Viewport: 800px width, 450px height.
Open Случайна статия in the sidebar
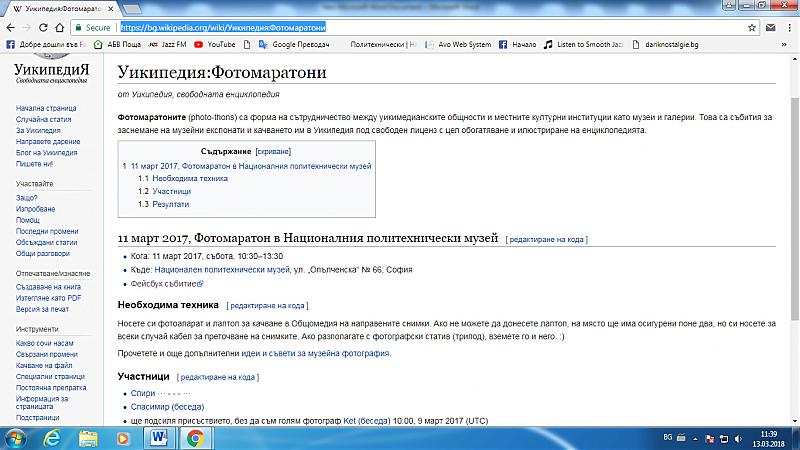tap(44, 119)
